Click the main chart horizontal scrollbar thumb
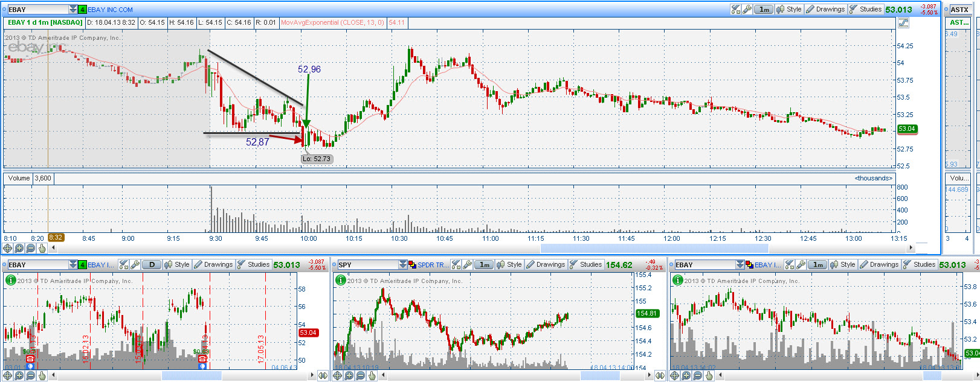 coord(654,248)
